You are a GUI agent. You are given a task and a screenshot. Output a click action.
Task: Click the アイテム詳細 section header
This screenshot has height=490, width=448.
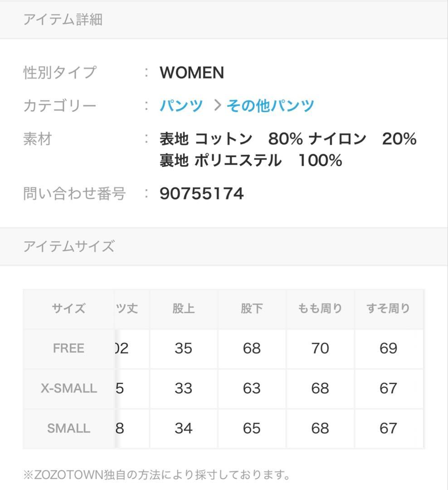[63, 20]
